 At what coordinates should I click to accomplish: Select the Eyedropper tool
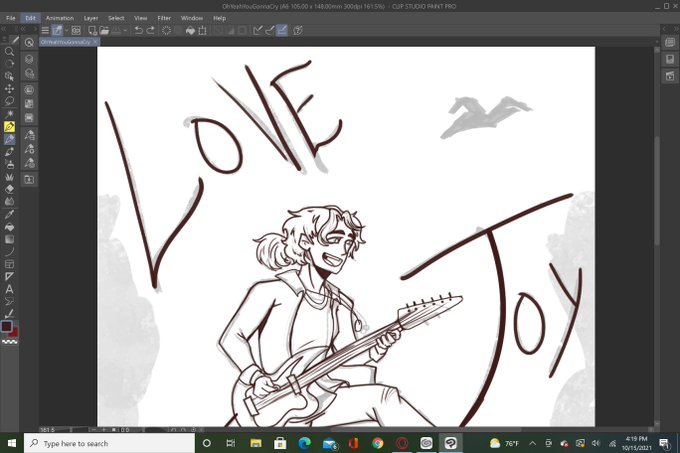pyautogui.click(x=9, y=214)
